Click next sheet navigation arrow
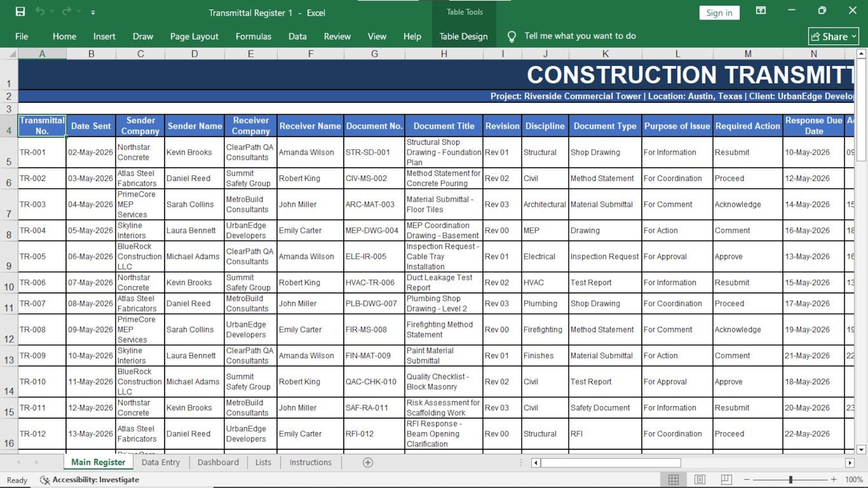868x488 pixels. click(37, 462)
